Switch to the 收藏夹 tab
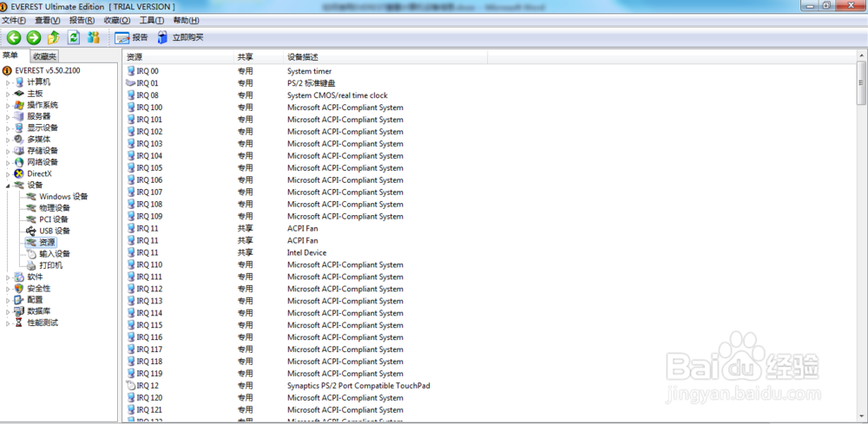 pos(44,56)
